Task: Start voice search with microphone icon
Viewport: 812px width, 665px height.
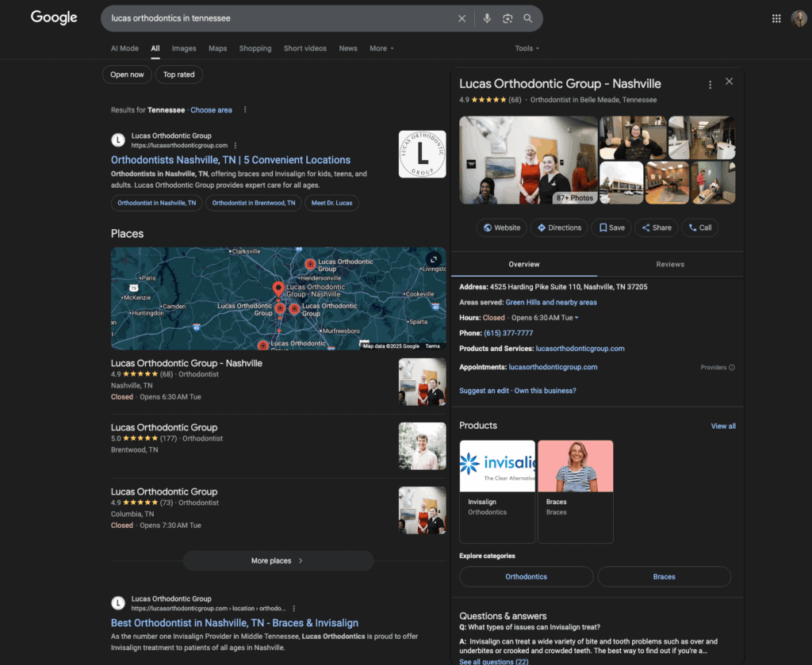Action: (487, 19)
